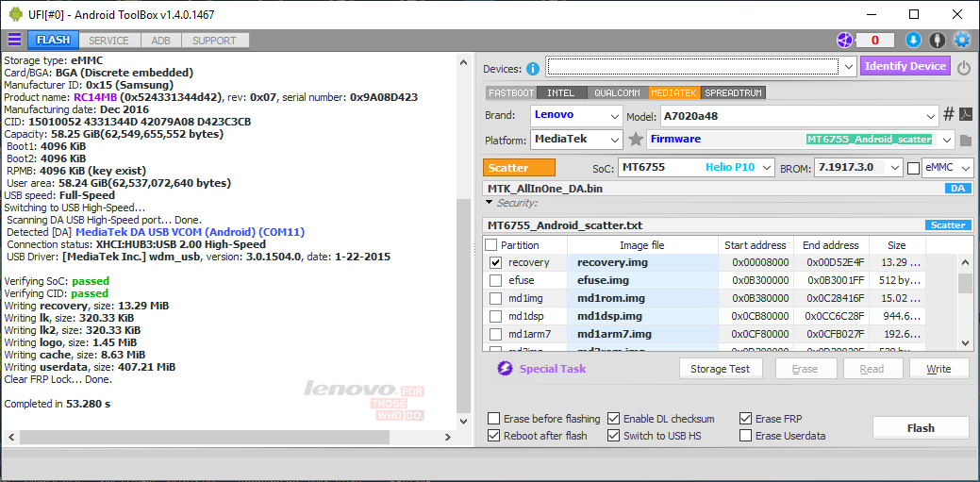Screen dimensions: 980x482
Task: Select the QUALCOMM tab
Action: pos(617,93)
